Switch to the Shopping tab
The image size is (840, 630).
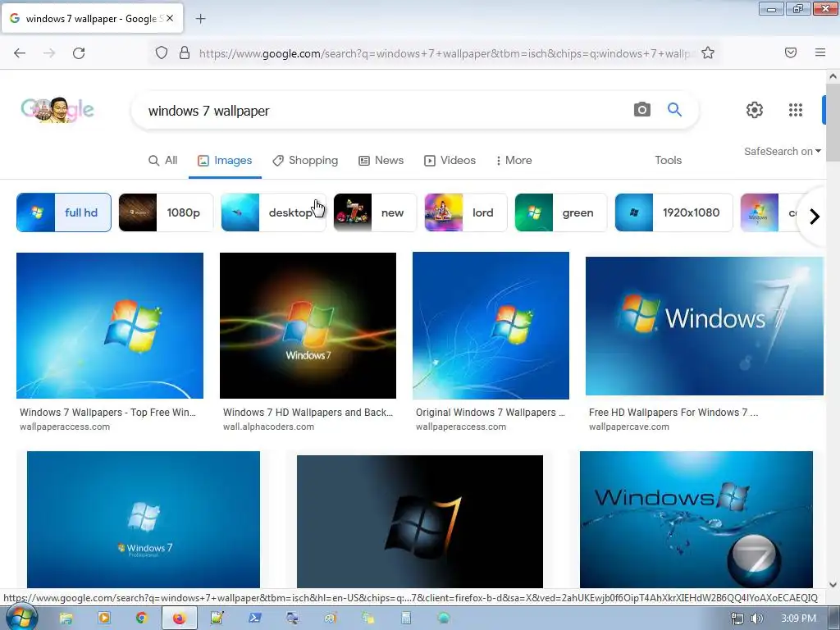[305, 160]
